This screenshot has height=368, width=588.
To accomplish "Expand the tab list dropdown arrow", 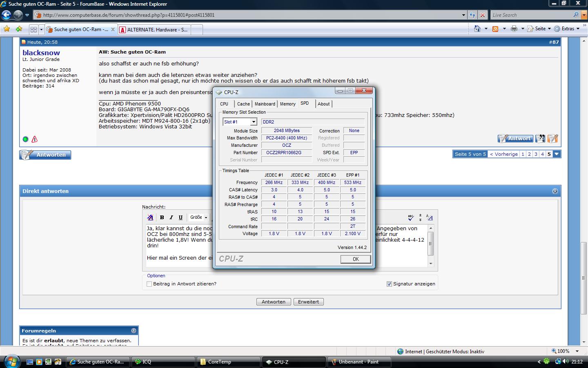I will [x=41, y=29].
